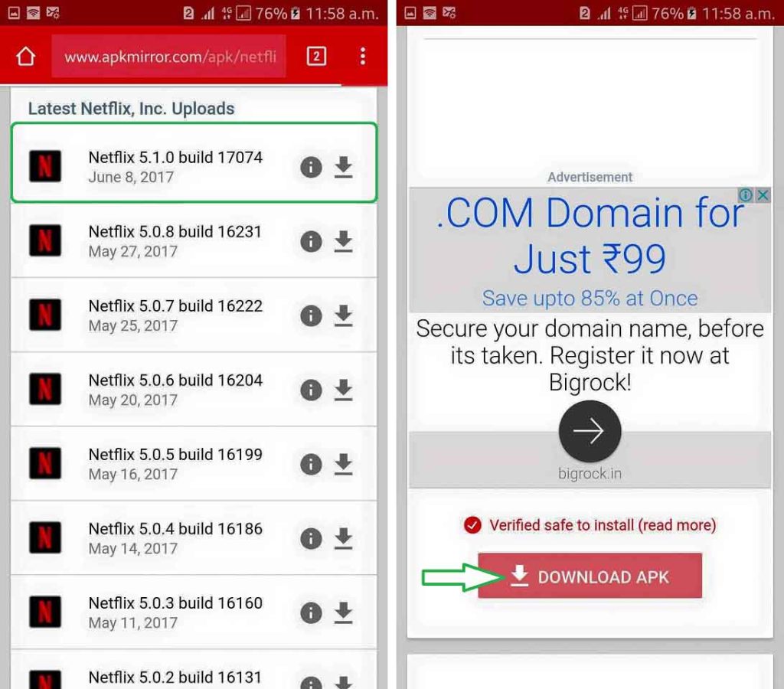Screen dimensions: 784x689
Task: Open the browser three-dot overflow menu
Action: click(x=363, y=56)
